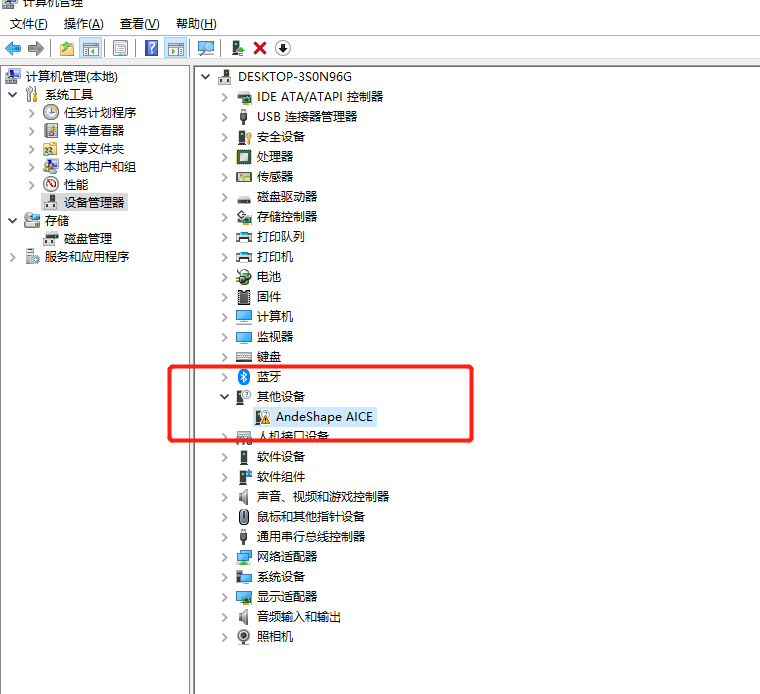
Task: Expand the 打印队列 node arrow
Action: coord(224,237)
